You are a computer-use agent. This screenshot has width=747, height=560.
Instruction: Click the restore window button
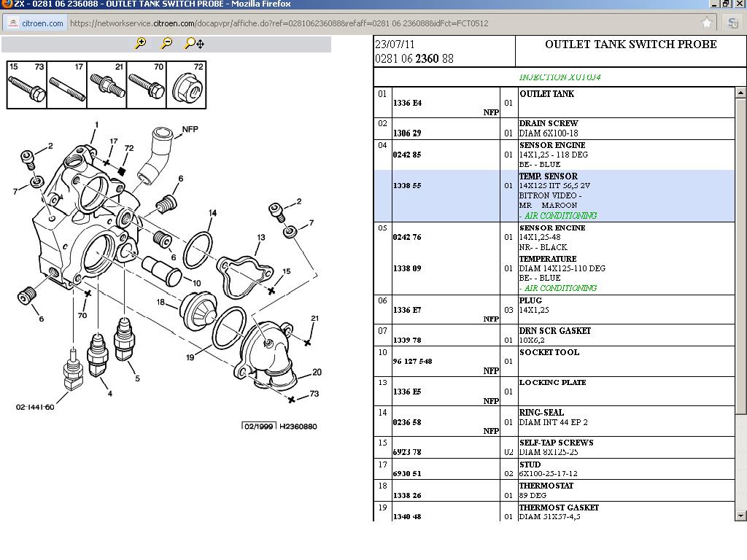point(726,4)
